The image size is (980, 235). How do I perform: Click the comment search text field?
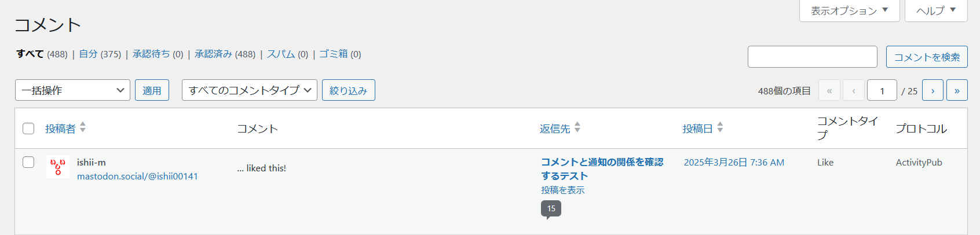point(812,57)
